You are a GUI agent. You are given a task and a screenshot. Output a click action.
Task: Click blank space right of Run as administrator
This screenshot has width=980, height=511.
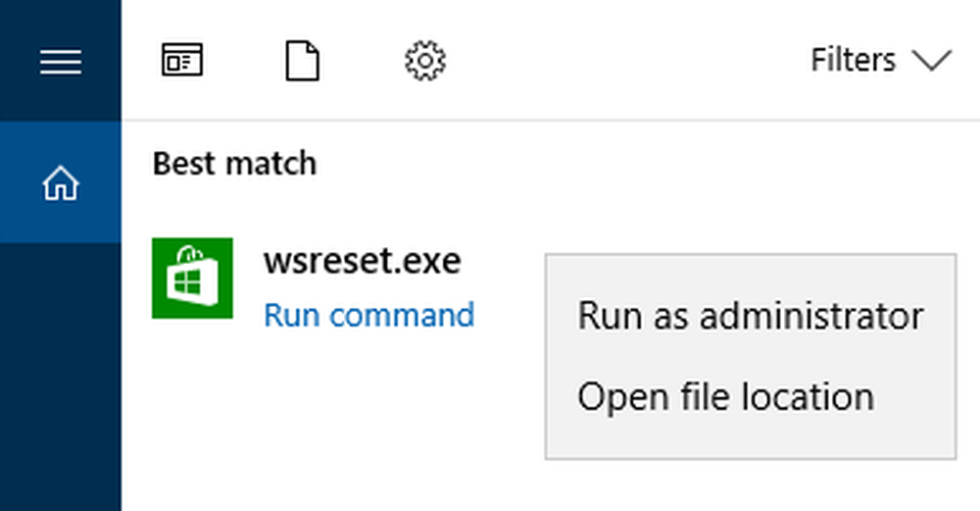[x=939, y=316]
